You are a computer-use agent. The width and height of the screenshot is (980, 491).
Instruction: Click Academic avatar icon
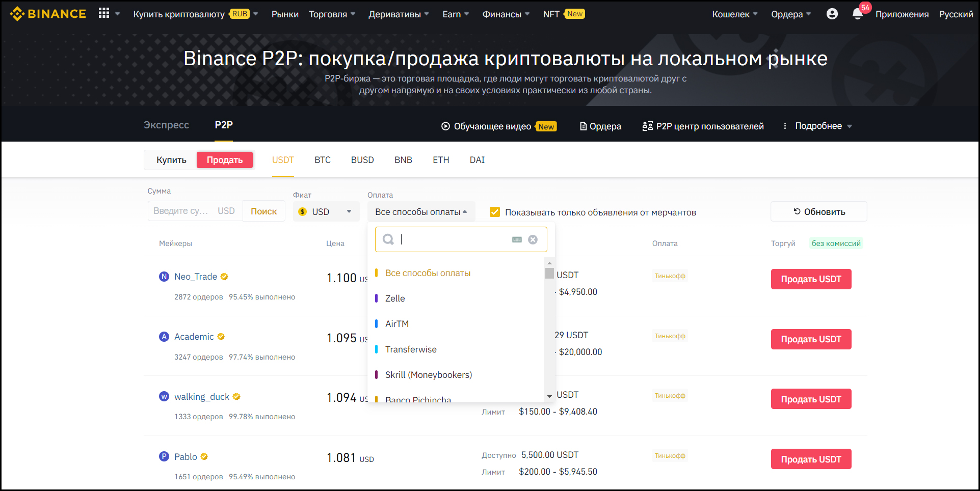(x=164, y=337)
